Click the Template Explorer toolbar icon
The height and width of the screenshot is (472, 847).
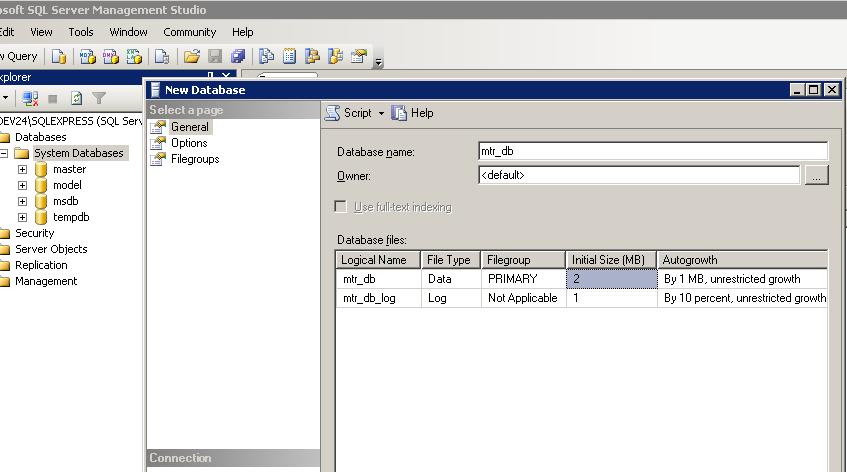click(x=335, y=56)
